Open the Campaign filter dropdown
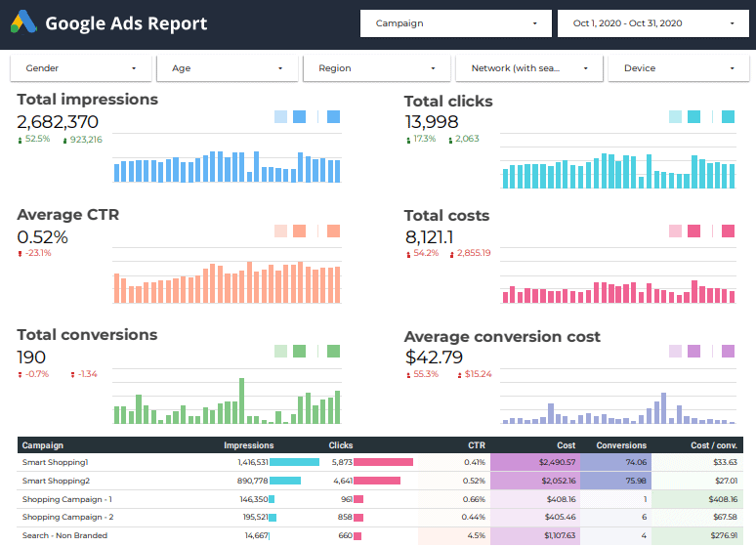756x547 pixels. [455, 23]
